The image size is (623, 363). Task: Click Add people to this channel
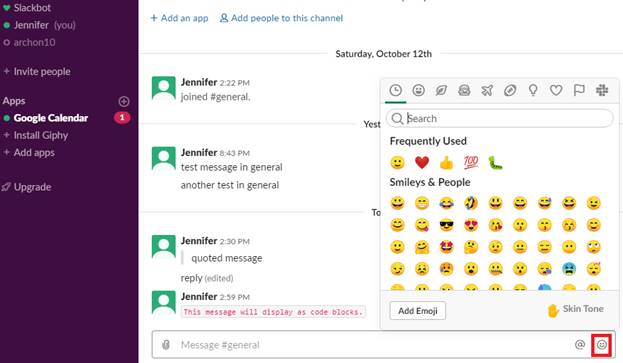281,18
